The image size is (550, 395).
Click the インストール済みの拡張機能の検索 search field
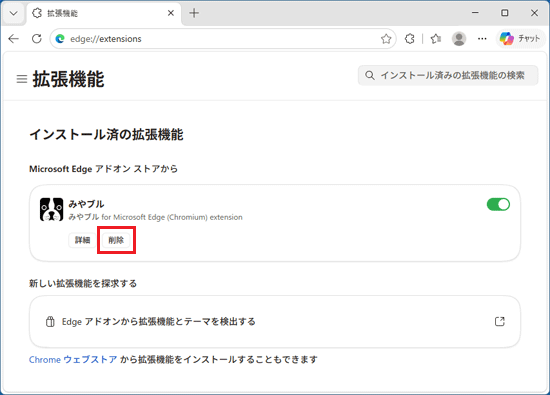pos(448,75)
